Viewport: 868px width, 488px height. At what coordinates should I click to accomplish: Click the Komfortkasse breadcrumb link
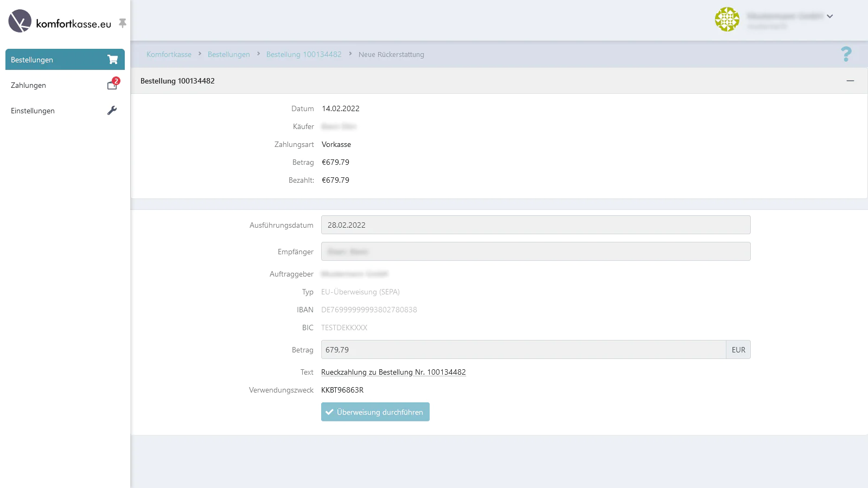(169, 54)
